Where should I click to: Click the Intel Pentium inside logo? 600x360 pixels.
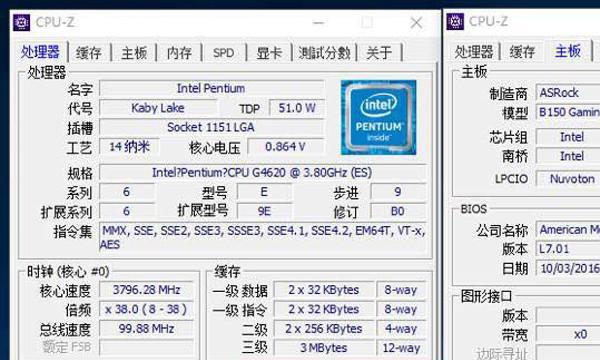click(x=378, y=117)
